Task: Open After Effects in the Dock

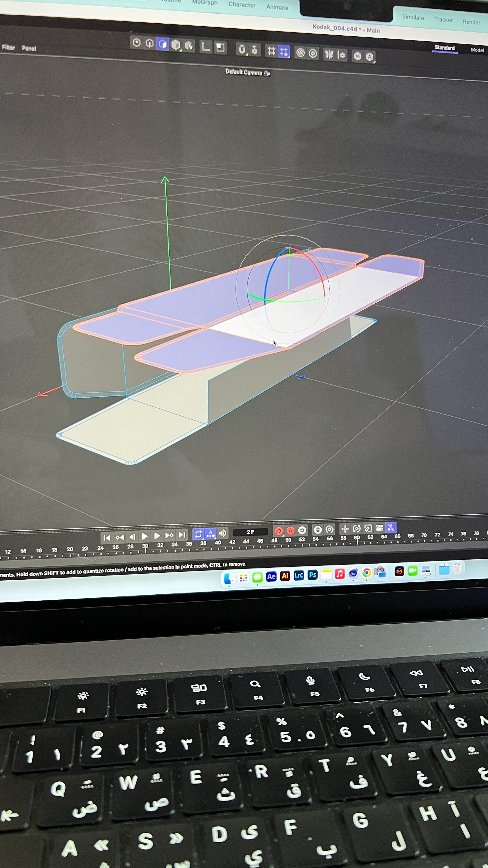Action: click(271, 577)
